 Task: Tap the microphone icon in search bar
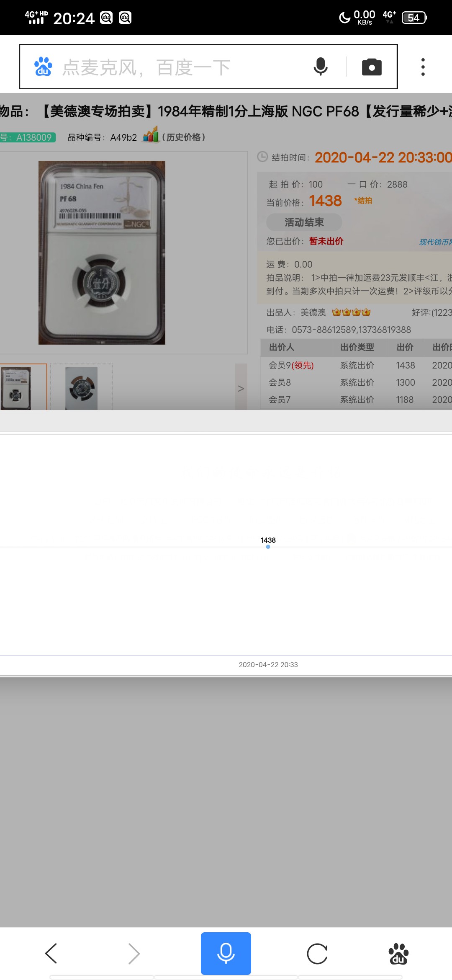click(x=321, y=67)
